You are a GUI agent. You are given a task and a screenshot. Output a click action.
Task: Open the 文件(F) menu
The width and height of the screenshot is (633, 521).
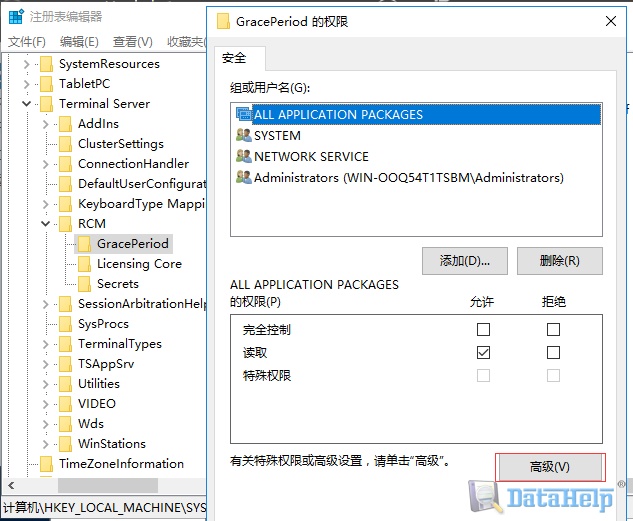point(27,41)
